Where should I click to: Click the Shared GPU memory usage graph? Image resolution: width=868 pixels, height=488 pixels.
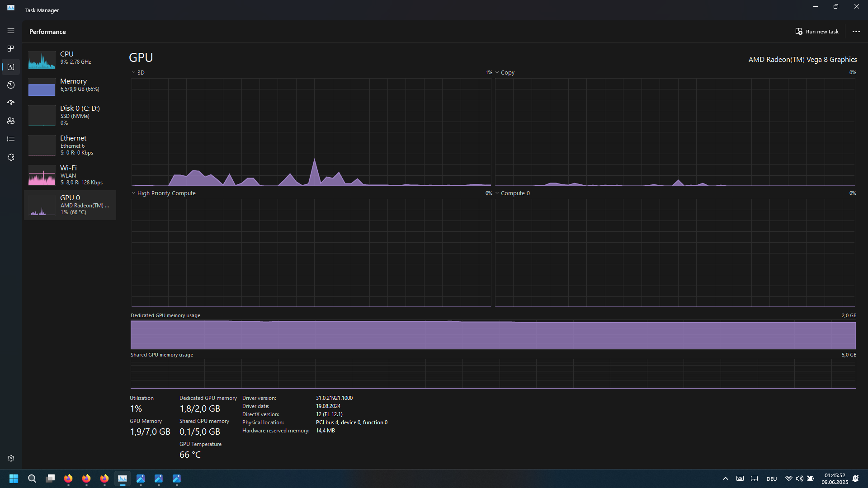pyautogui.click(x=493, y=374)
